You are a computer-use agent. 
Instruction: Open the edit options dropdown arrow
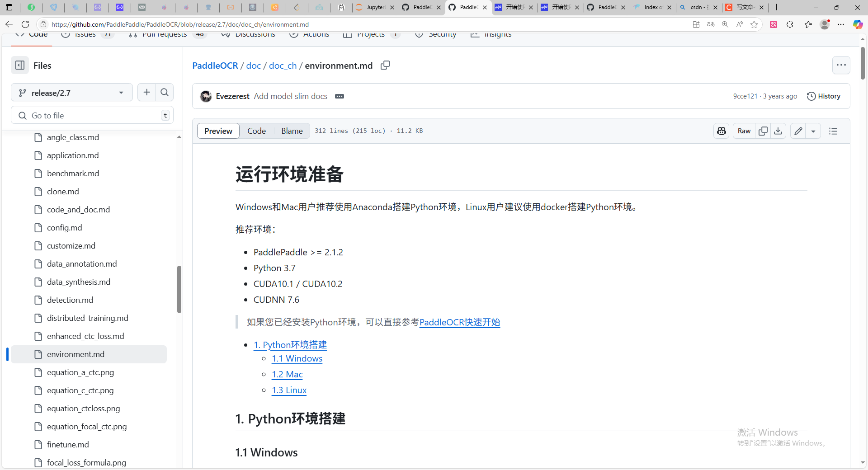tap(813, 131)
